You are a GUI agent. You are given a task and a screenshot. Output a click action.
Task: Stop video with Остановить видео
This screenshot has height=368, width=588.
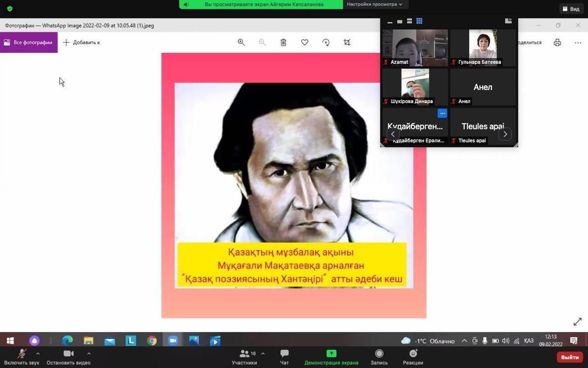[x=68, y=357]
